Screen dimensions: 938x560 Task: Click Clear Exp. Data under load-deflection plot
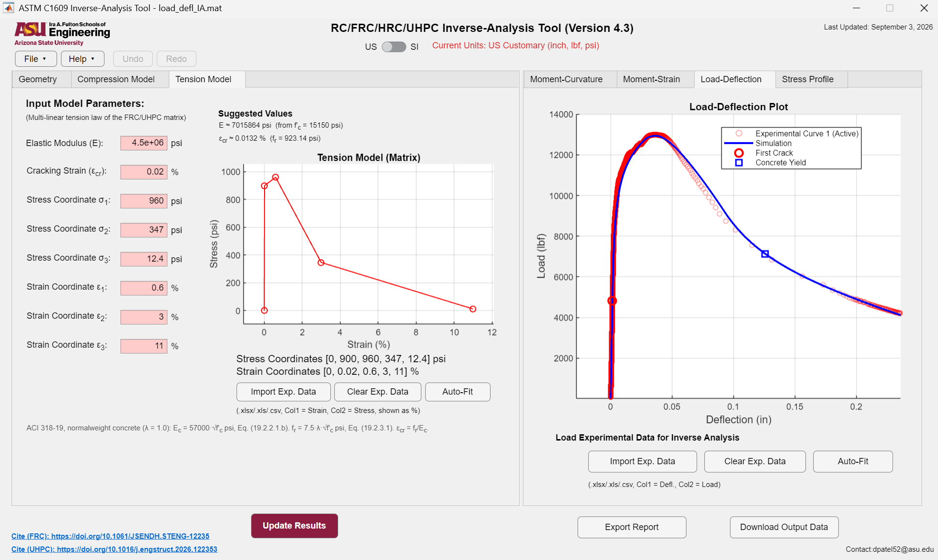coord(755,461)
